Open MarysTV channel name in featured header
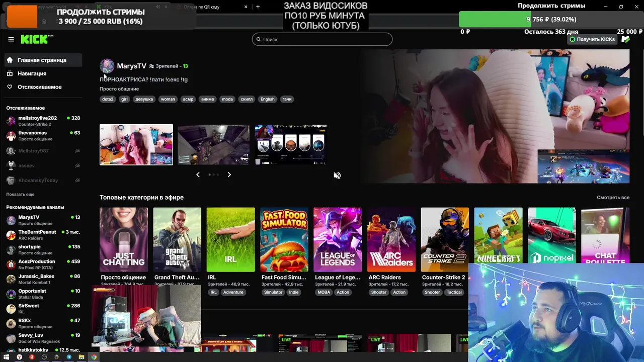This screenshot has width=644, height=362. [131, 66]
